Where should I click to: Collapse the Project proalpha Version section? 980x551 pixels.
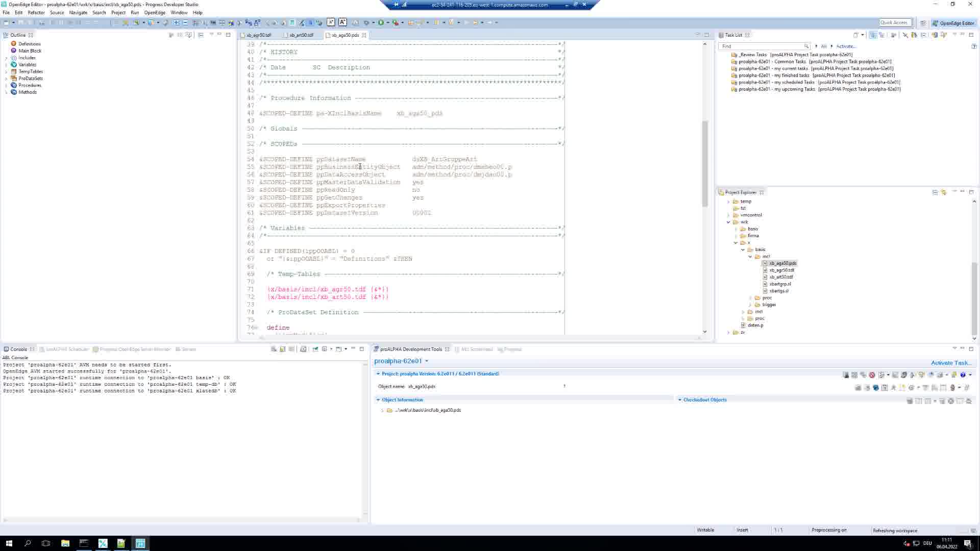click(378, 374)
